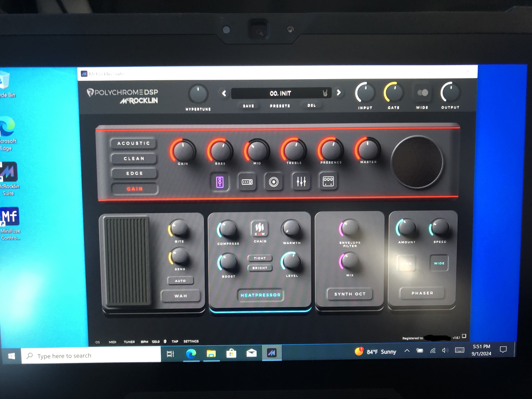The width and height of the screenshot is (532, 399).
Task: Click the resize window icon near version
Action: (x=464, y=336)
